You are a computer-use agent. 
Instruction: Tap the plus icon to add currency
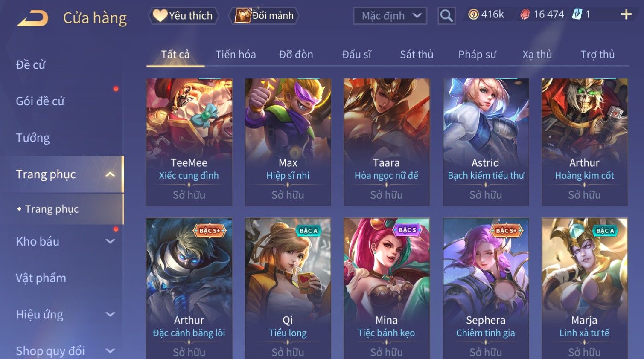(626, 14)
